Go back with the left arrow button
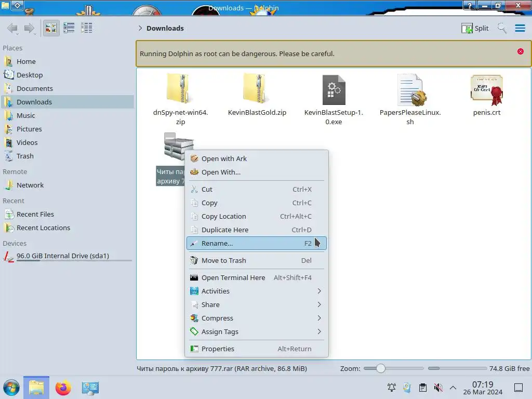 tap(12, 28)
